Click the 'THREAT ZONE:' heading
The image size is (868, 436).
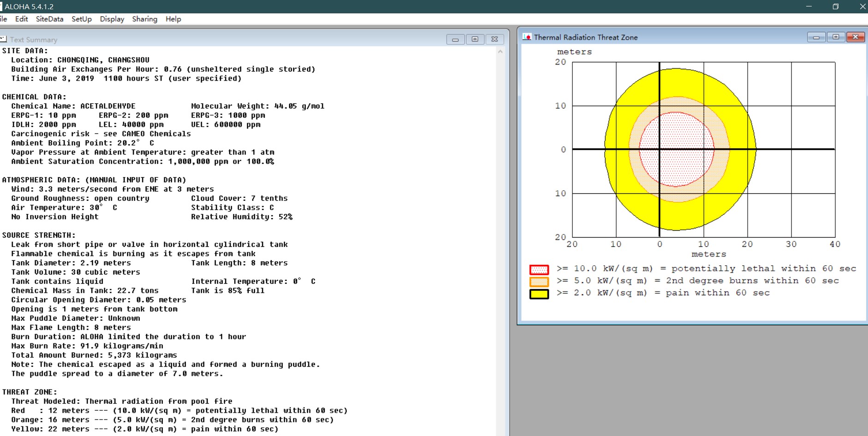[30, 392]
